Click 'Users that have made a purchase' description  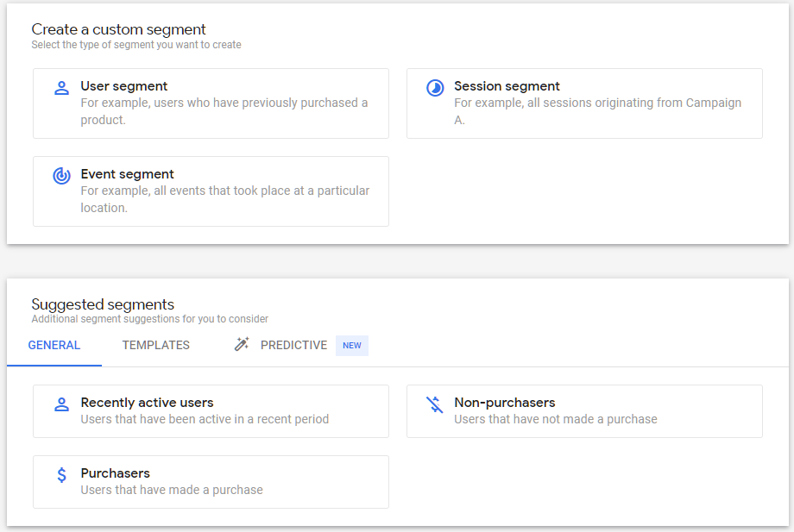[x=172, y=490]
